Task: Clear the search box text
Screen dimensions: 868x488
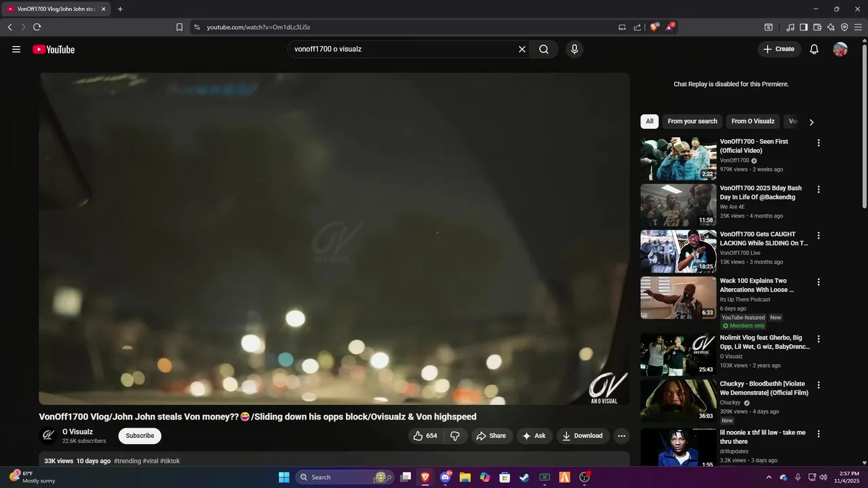Action: (x=522, y=49)
